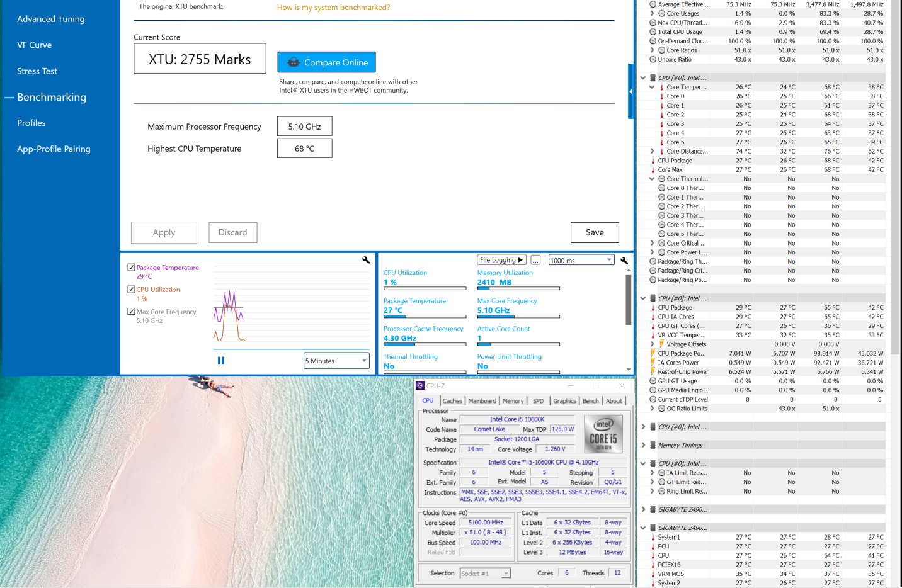Click the GPU Media Engin... circle icon
This screenshot has width=902, height=588.
[653, 390]
